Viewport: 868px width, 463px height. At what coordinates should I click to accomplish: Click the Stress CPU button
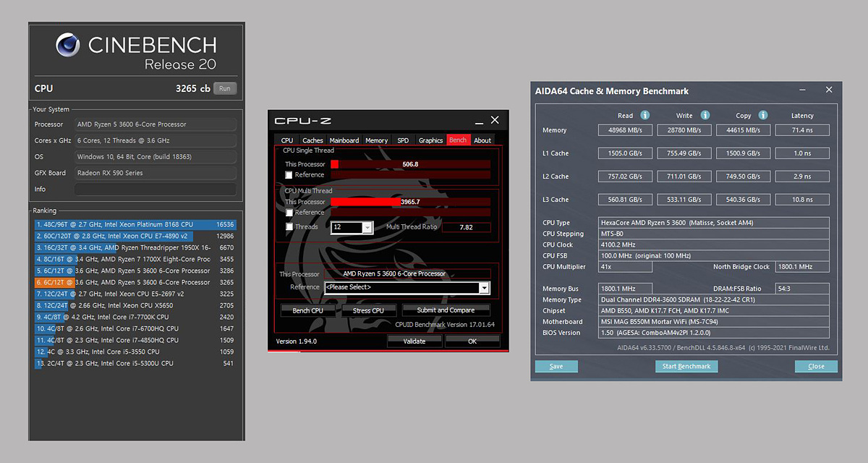tap(368, 310)
